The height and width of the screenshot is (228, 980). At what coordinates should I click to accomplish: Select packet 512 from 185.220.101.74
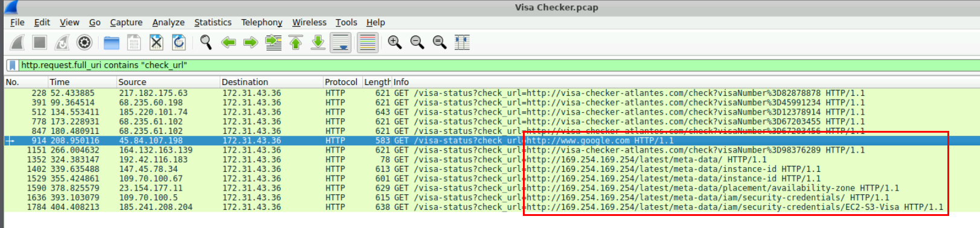pos(492,112)
